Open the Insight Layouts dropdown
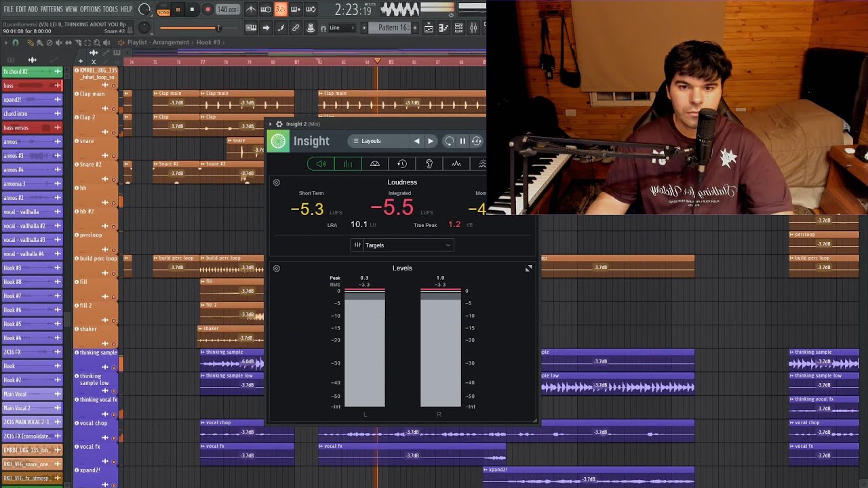 pyautogui.click(x=377, y=141)
